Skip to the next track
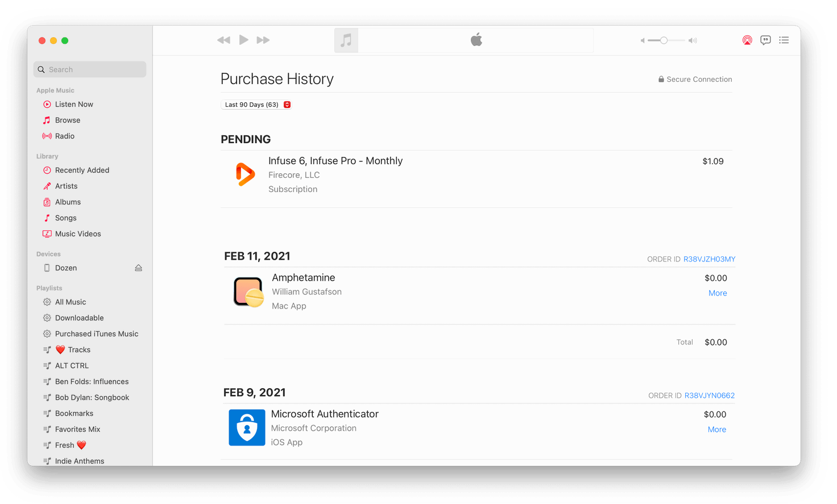This screenshot has width=837, height=504. (x=263, y=40)
